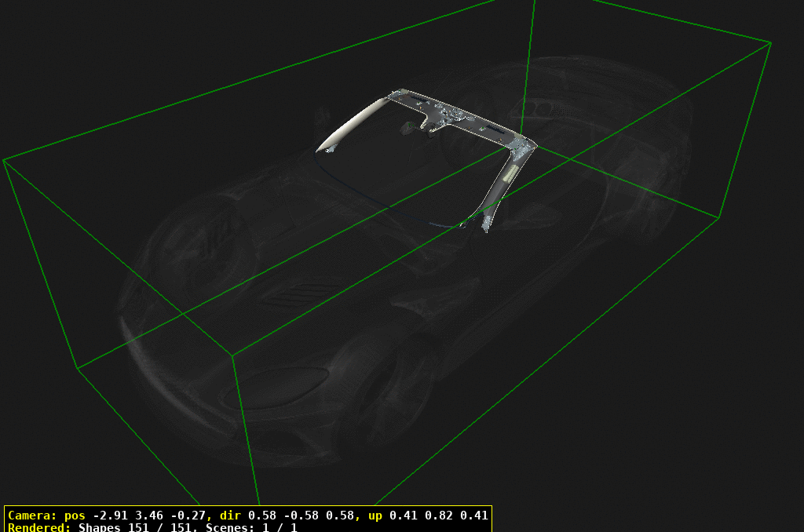Screen dimensions: 804x532
Task: Click the Scenes 1 / 1 counter
Action: [x=251, y=527]
